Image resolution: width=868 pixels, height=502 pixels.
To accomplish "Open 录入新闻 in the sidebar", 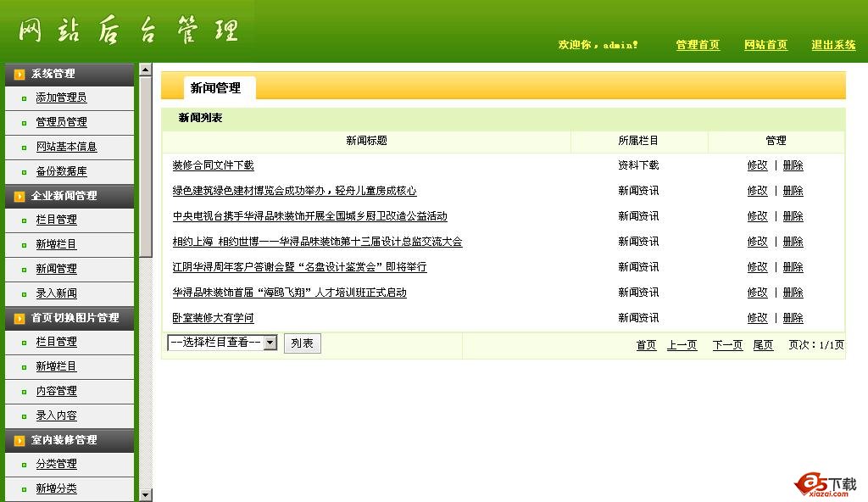I will (57, 293).
